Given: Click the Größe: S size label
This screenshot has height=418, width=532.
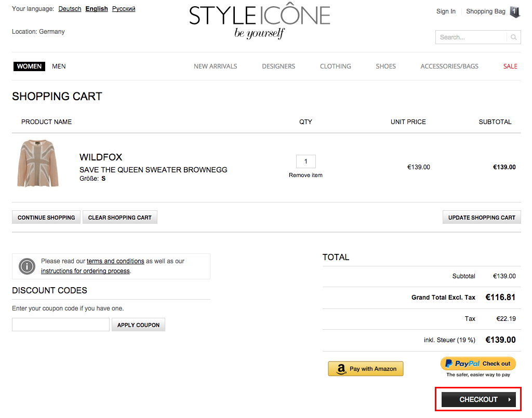Looking at the screenshot, I should click(92, 179).
